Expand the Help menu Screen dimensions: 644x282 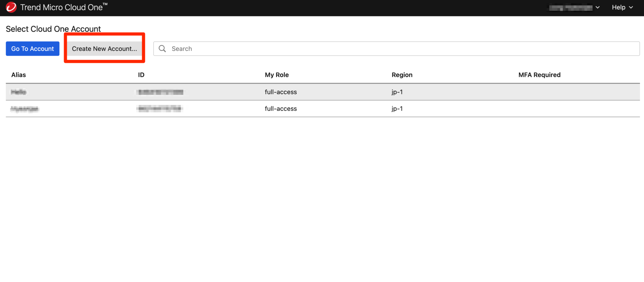(622, 8)
